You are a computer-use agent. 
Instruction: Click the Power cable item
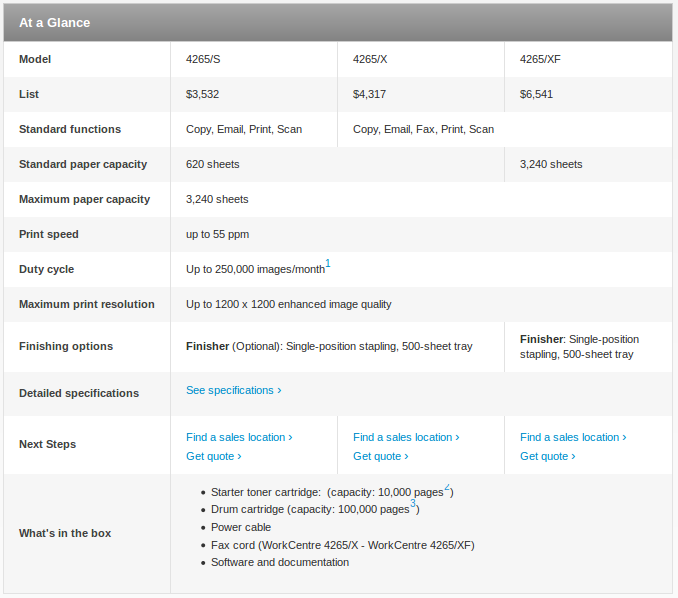(241, 528)
